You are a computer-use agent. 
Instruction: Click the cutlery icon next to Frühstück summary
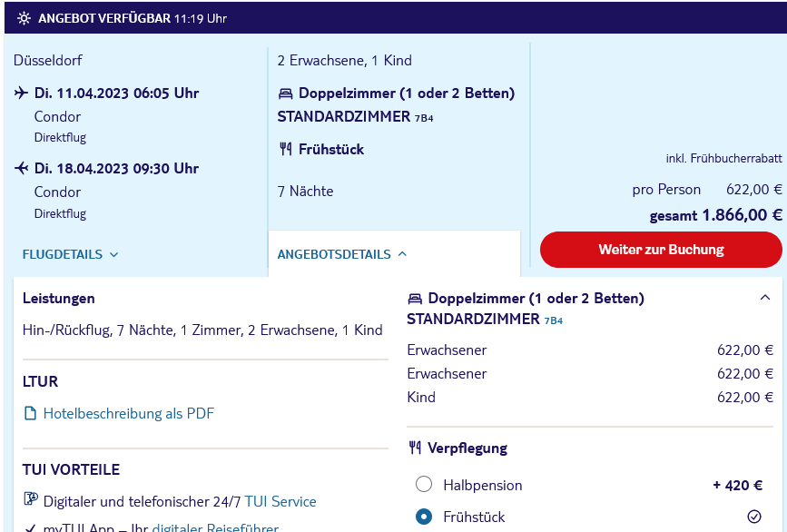coord(286,149)
